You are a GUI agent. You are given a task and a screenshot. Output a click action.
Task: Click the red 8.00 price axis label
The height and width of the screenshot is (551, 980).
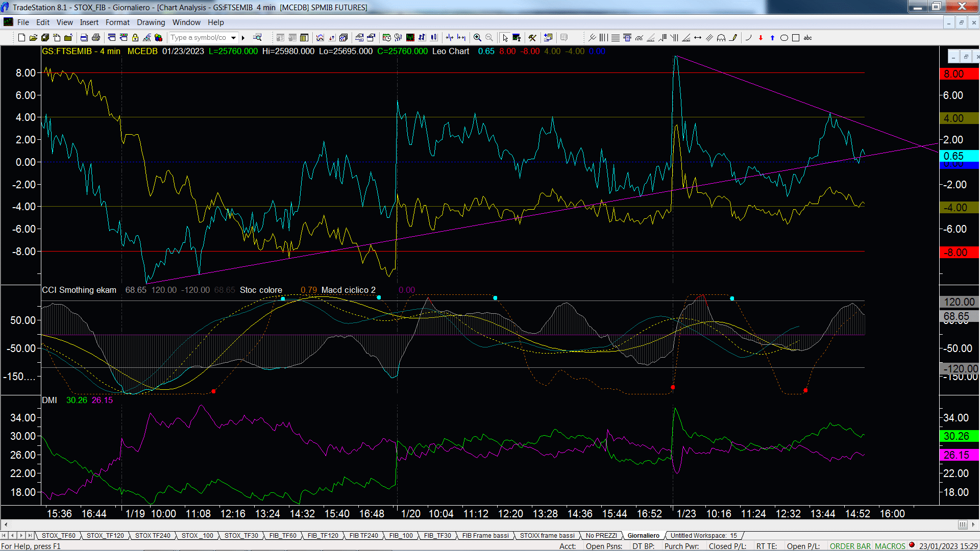(959, 74)
